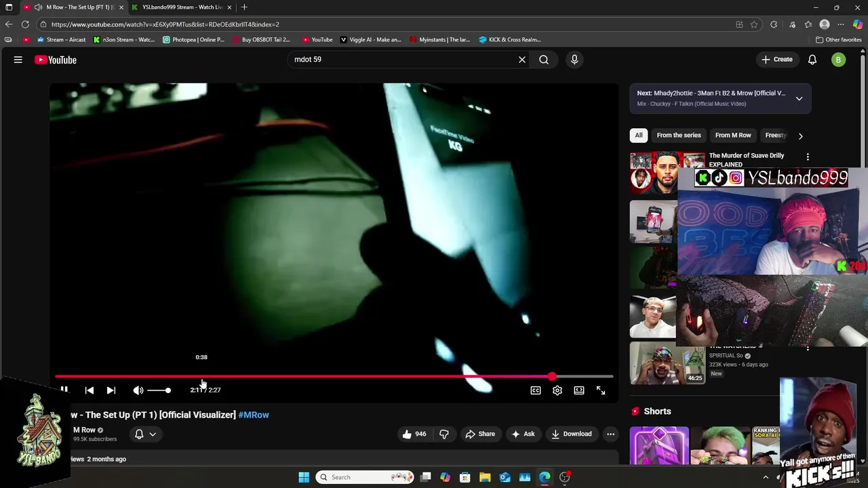Select the Freestyle filter chip
This screenshot has width=868, height=488.
click(x=775, y=135)
